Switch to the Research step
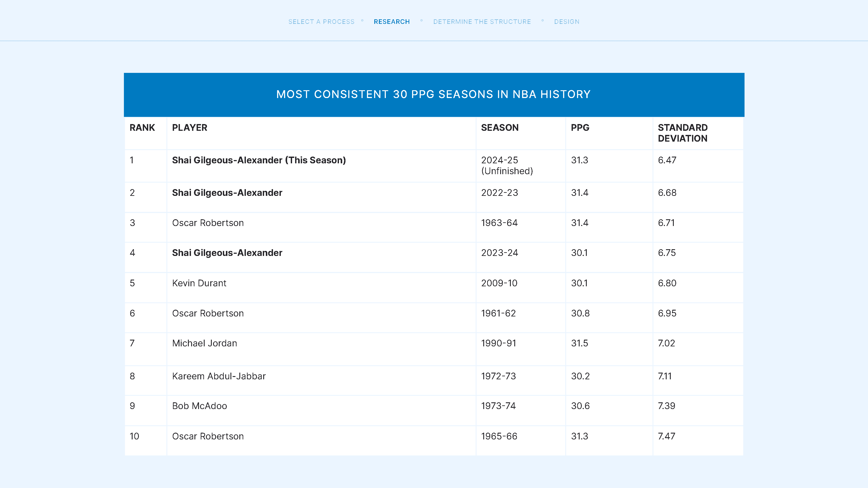Screen dimensions: 868x488 pos(391,22)
